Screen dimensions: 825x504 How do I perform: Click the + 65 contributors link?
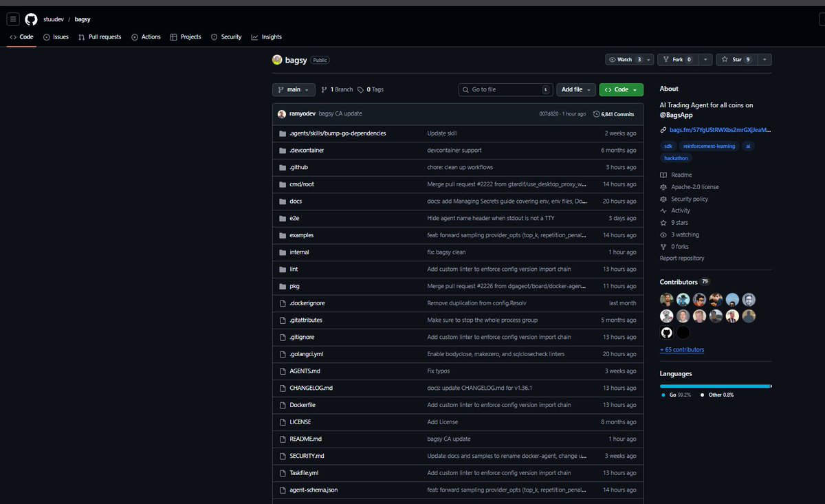(682, 350)
